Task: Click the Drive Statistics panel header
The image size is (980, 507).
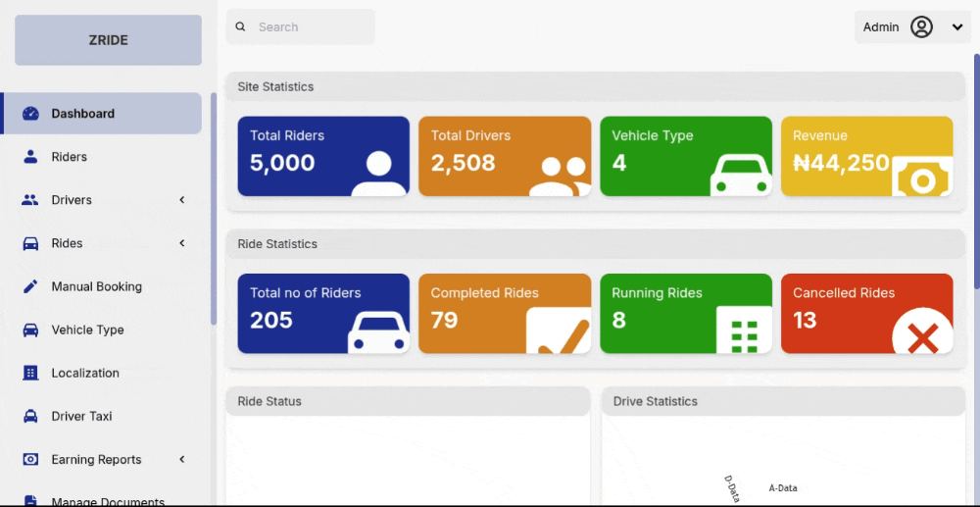Action: (784, 401)
